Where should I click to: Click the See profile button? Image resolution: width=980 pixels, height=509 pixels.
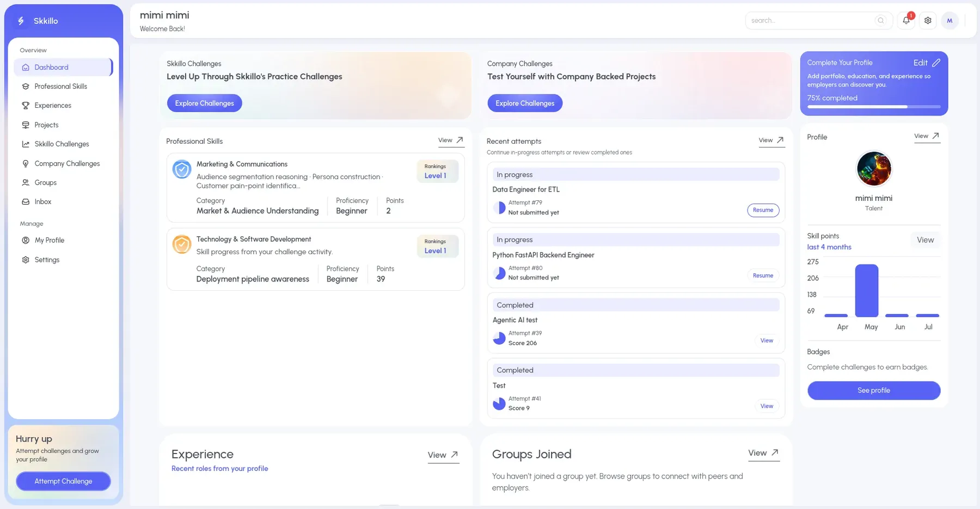tap(874, 390)
